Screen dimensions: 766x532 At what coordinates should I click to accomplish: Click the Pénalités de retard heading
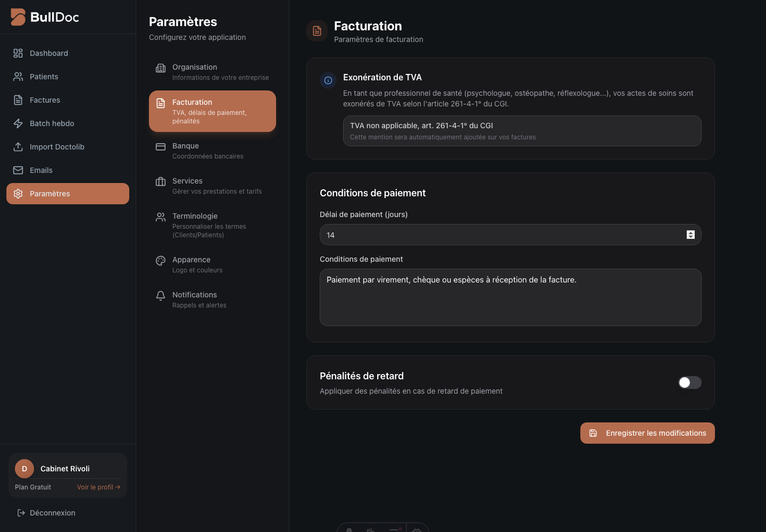click(362, 376)
